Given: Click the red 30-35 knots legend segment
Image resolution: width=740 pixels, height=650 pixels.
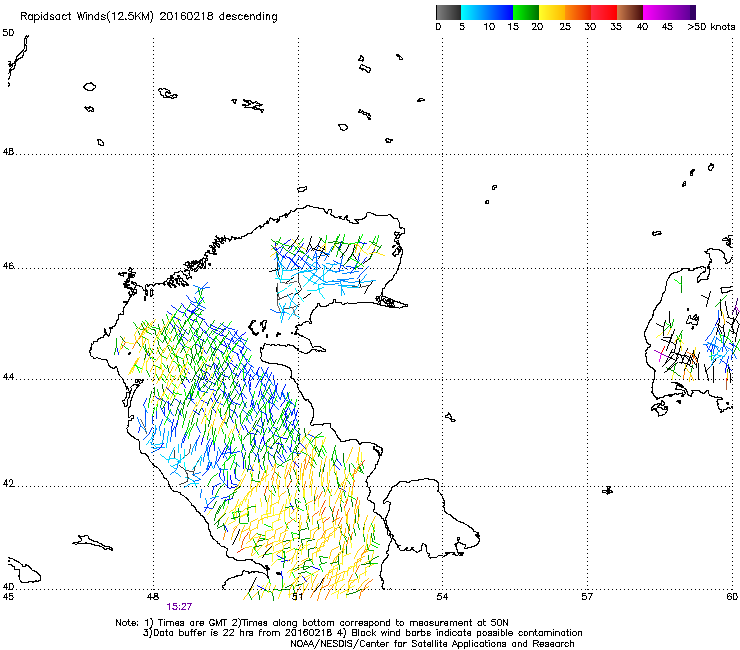Looking at the screenshot, I should (x=604, y=12).
